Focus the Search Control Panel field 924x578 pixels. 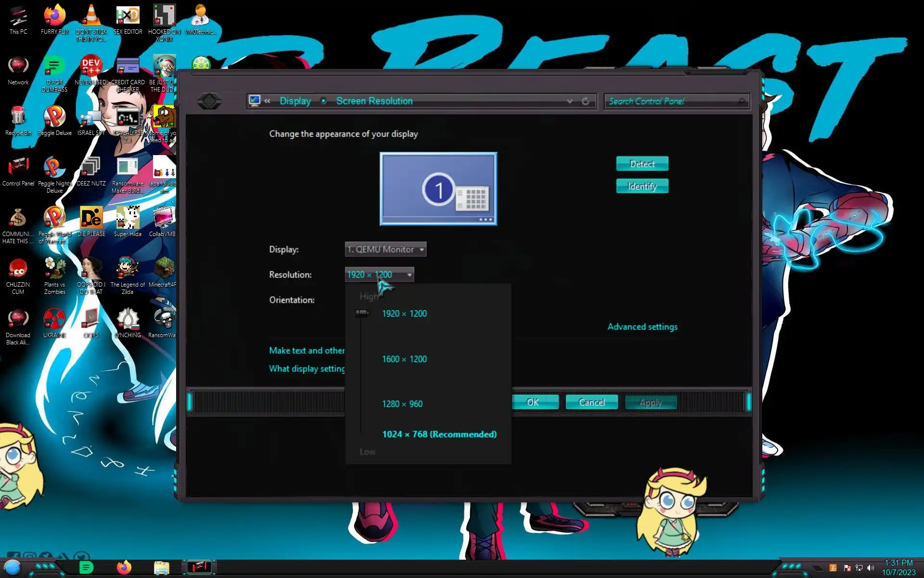coord(674,101)
